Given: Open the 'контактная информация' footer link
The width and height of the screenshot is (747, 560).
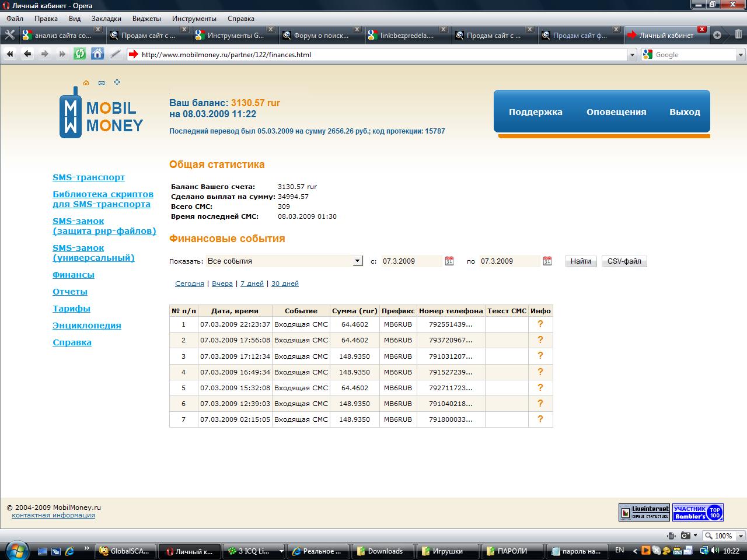Looking at the screenshot, I should 53,515.
